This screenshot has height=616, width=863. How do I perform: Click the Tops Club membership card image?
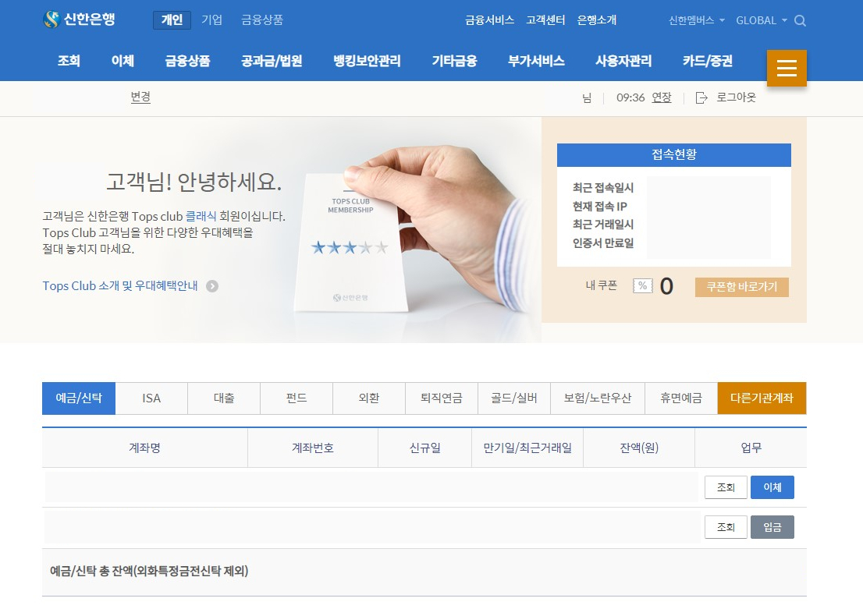[350, 242]
